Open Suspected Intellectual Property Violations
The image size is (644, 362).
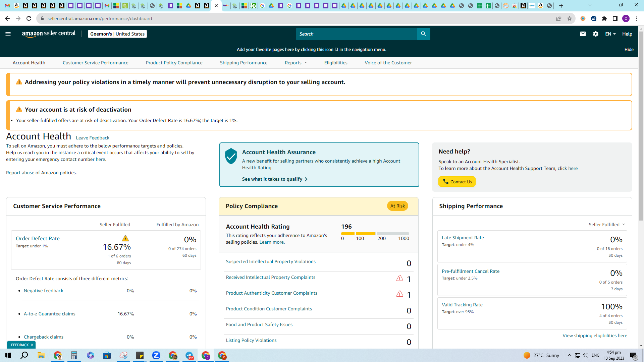click(x=271, y=261)
